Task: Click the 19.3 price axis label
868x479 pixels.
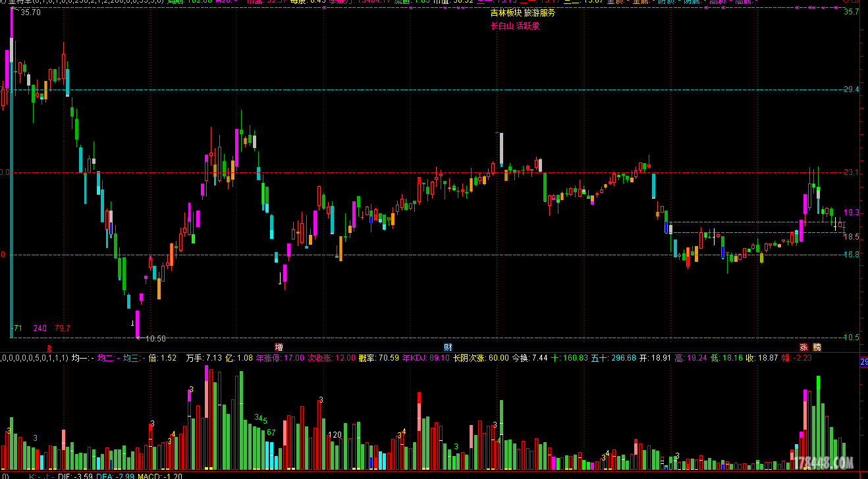Action: click(852, 213)
